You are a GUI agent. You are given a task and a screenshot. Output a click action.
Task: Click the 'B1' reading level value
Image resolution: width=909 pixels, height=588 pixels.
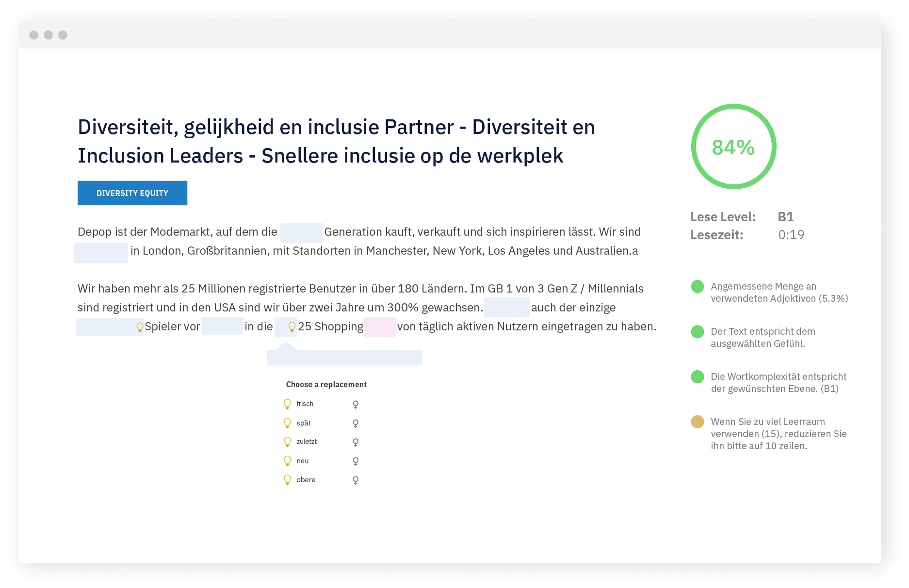click(785, 217)
